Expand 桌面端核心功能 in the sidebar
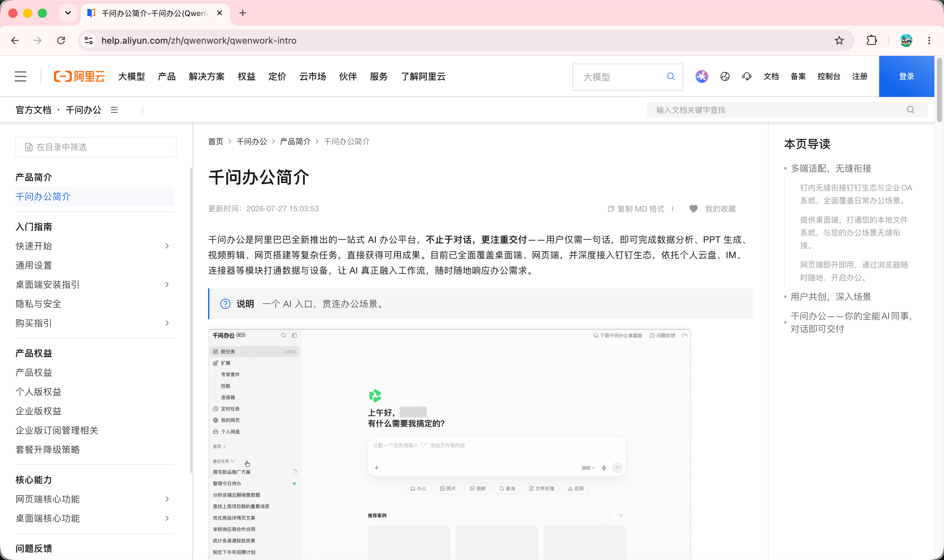This screenshot has height=560, width=944. [x=167, y=518]
